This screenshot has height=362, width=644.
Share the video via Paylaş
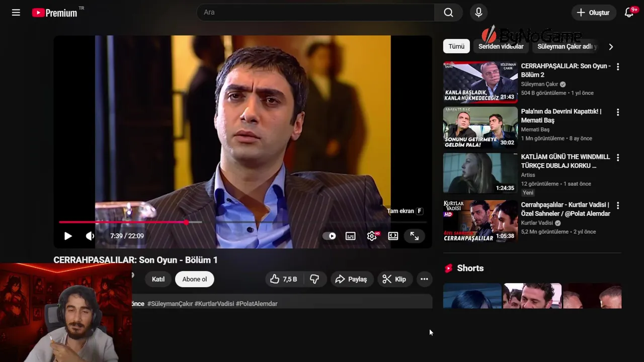tap(351, 279)
